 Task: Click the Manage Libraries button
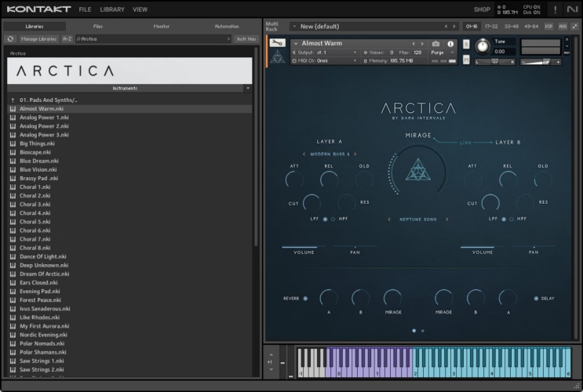click(x=38, y=38)
